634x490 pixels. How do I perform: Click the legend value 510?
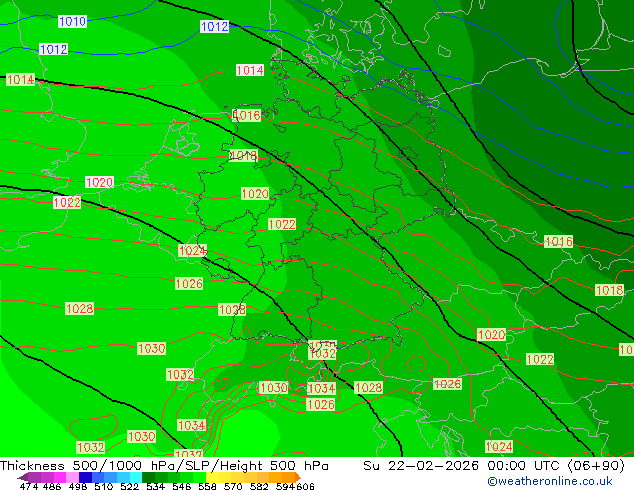[x=104, y=486]
